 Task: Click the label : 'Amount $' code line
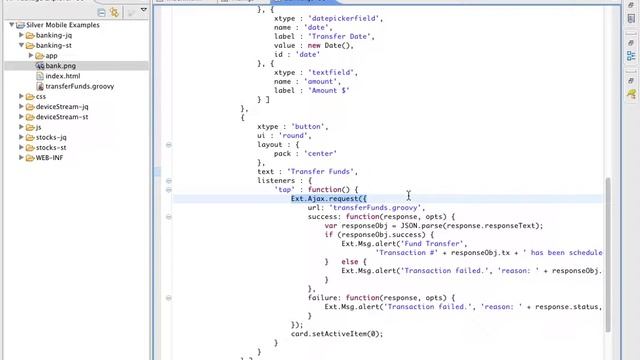[x=312, y=91]
